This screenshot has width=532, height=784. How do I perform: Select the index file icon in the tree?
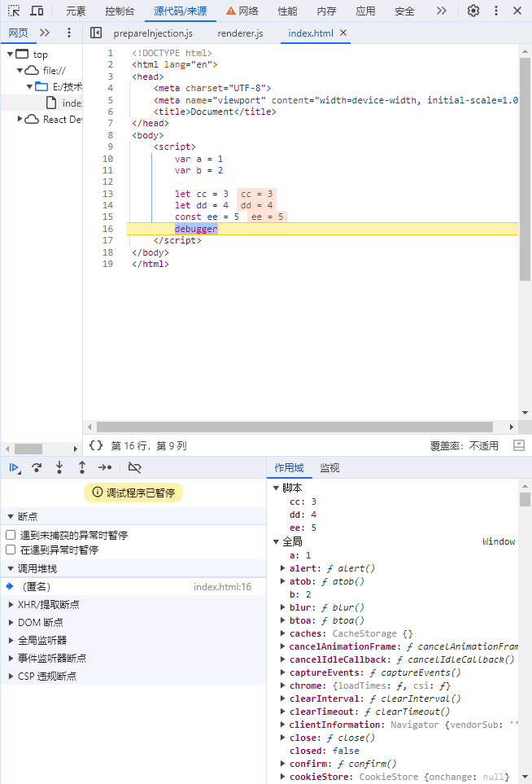[51, 103]
